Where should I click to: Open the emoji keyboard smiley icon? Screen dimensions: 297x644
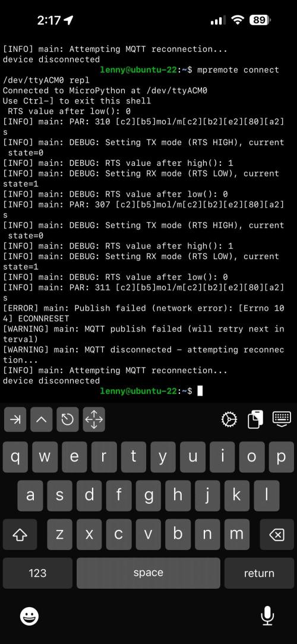pyautogui.click(x=29, y=617)
